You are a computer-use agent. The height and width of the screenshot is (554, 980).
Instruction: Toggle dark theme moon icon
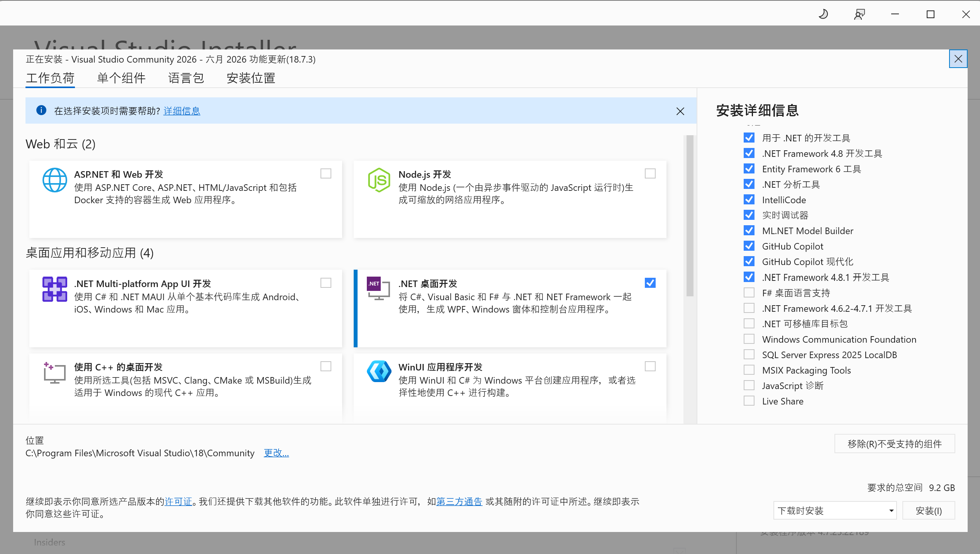click(824, 14)
